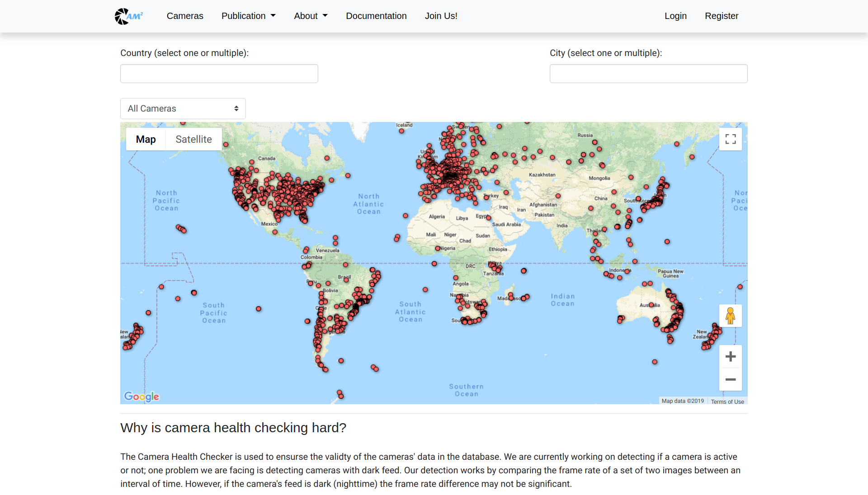The height and width of the screenshot is (495, 868).
Task: Zoom in on the map
Action: point(731,357)
